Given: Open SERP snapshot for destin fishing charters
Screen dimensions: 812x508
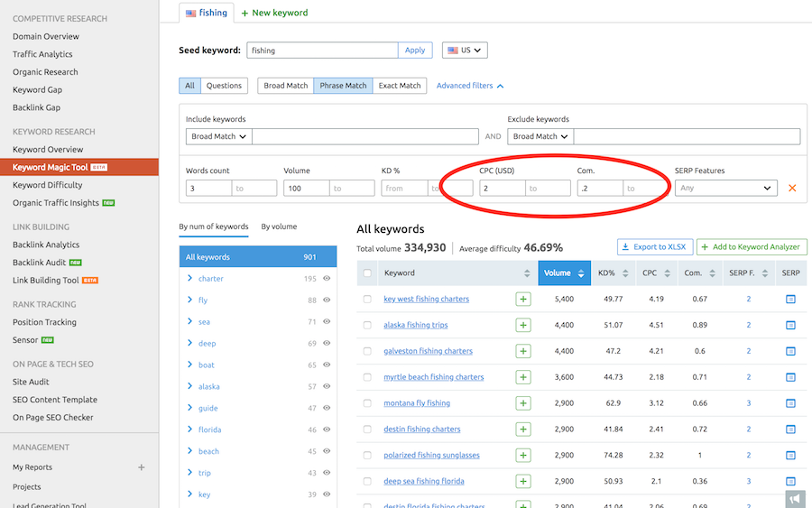Looking at the screenshot, I should [x=790, y=429].
